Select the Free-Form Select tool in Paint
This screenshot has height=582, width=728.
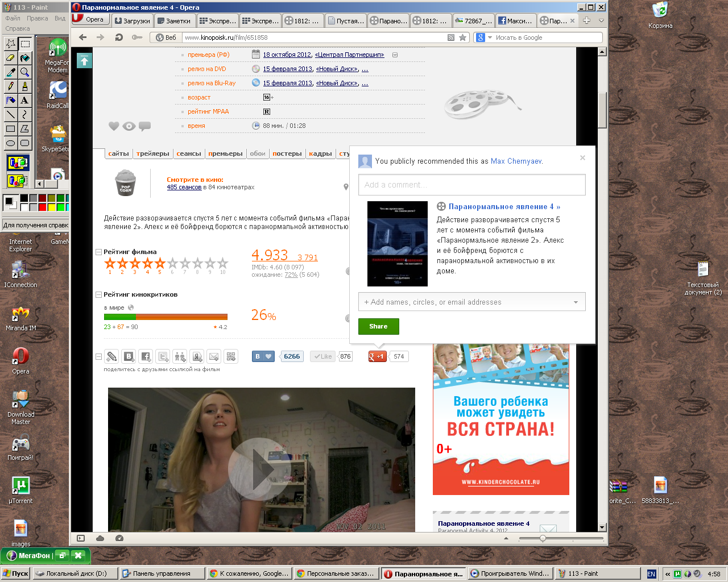[x=11, y=44]
